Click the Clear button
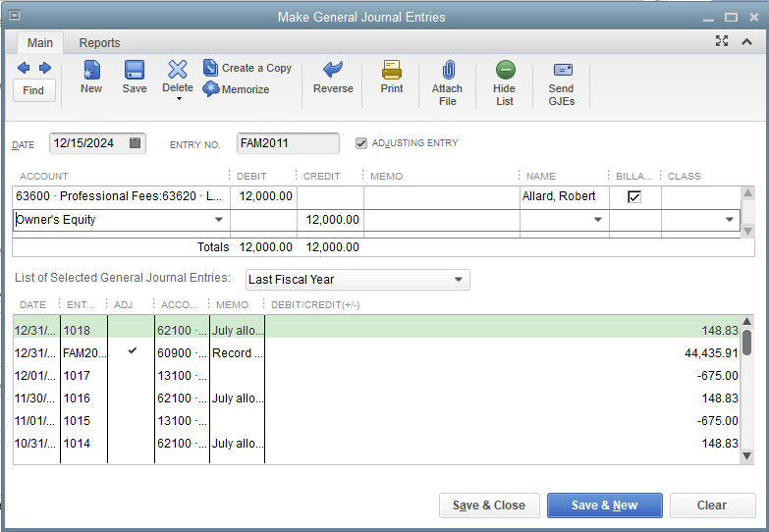Viewport: 769px width, 532px height. click(x=712, y=505)
